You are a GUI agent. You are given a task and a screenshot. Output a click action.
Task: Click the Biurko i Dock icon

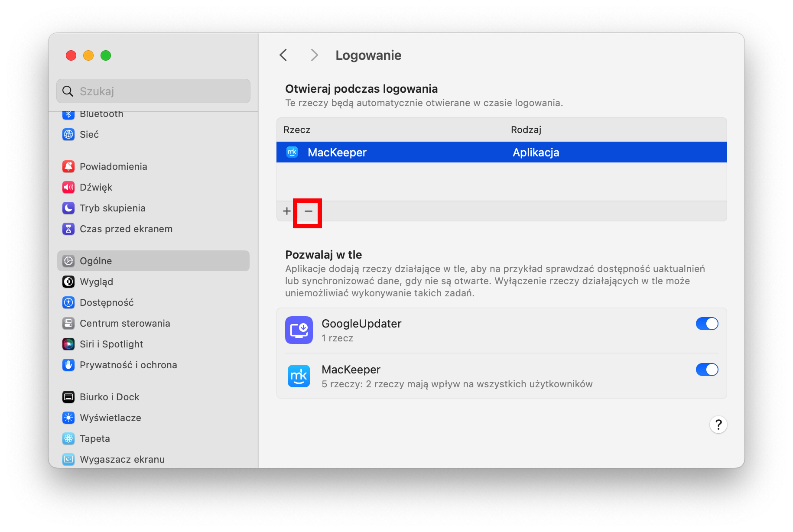(x=68, y=397)
